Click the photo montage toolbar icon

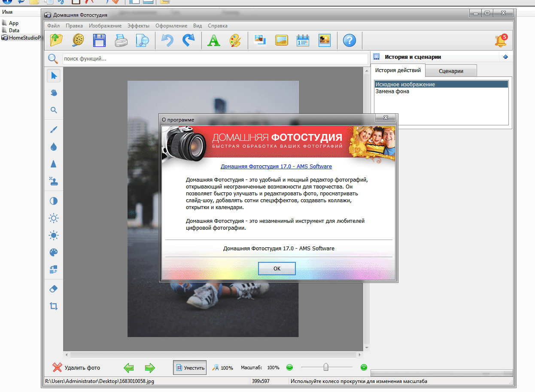pyautogui.click(x=260, y=40)
